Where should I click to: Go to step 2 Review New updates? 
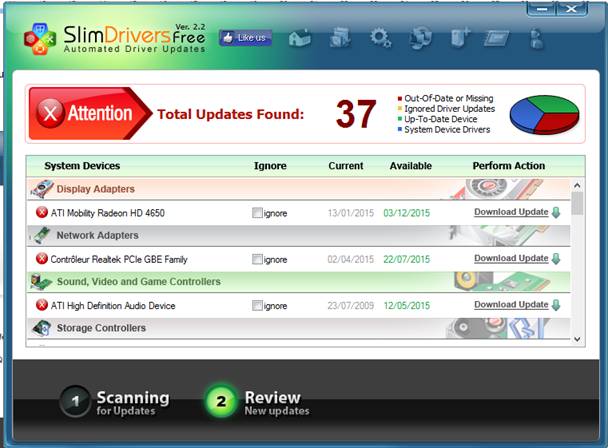pos(258,401)
